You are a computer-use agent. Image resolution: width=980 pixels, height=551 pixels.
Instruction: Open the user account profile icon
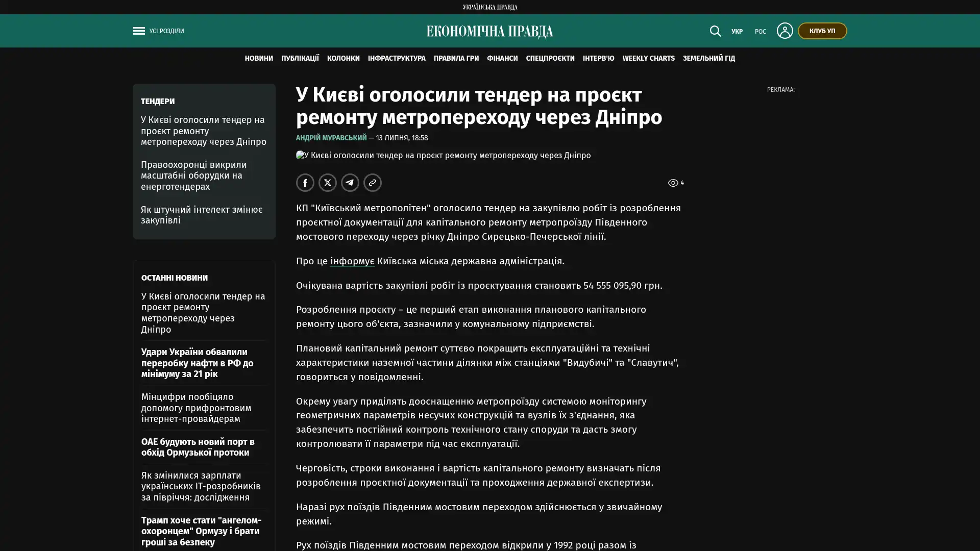tap(785, 31)
